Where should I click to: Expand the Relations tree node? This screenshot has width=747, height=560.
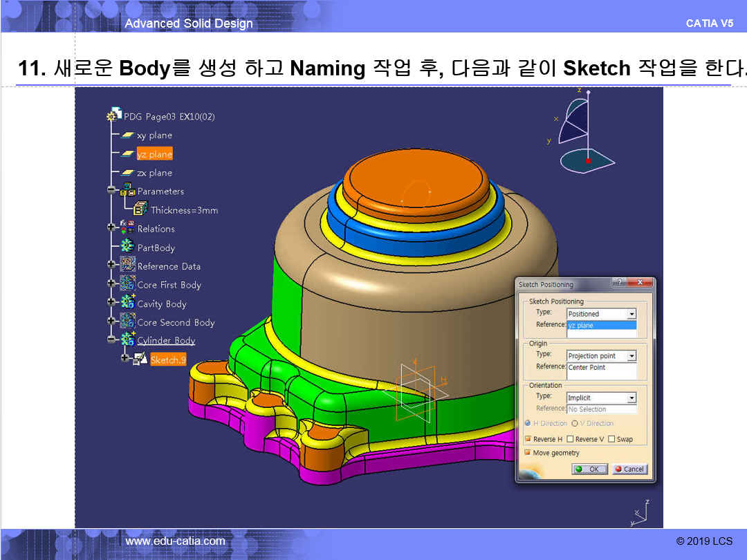111,227
